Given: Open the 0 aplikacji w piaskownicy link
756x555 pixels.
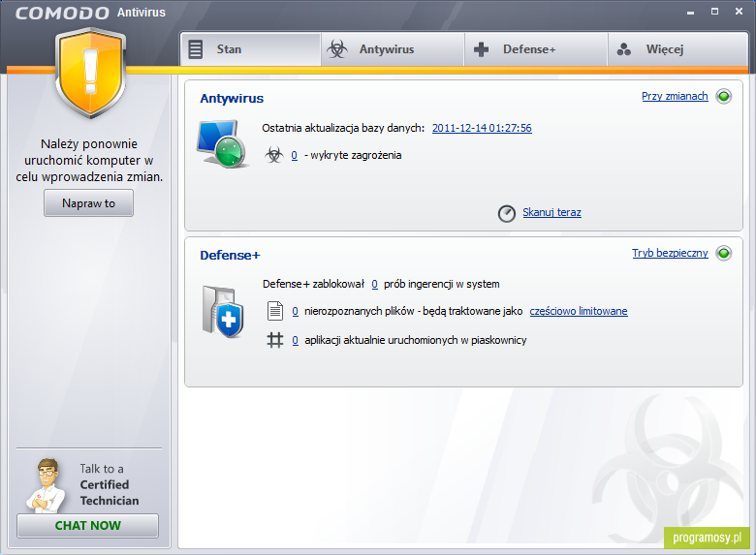Looking at the screenshot, I should click(295, 340).
